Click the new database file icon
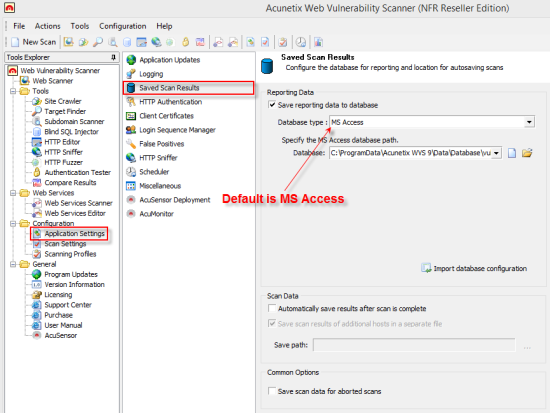The height and width of the screenshot is (413, 550). [512, 153]
